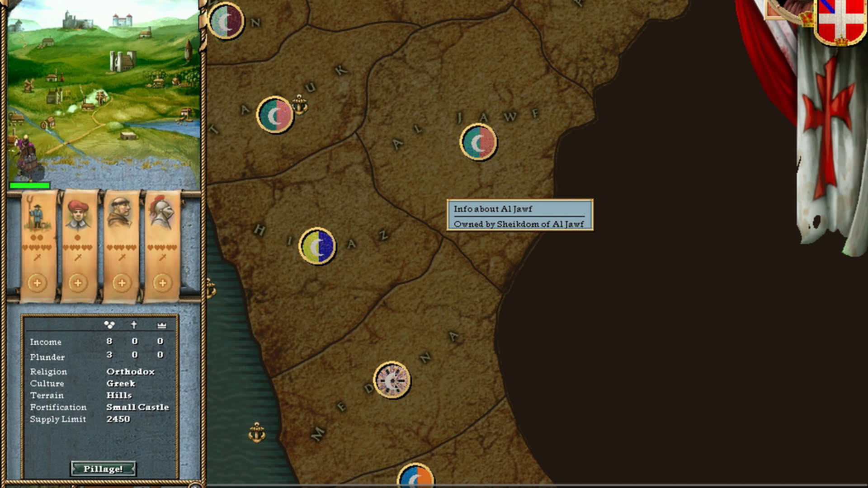This screenshot has width=868, height=488.
Task: Click the Plunder gold value 3
Action: tap(109, 355)
